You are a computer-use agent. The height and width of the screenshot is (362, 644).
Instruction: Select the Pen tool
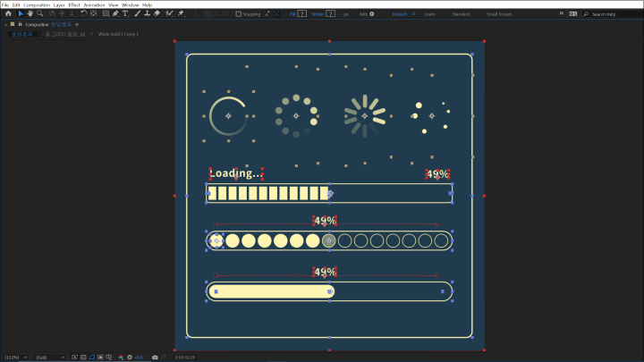(115, 13)
